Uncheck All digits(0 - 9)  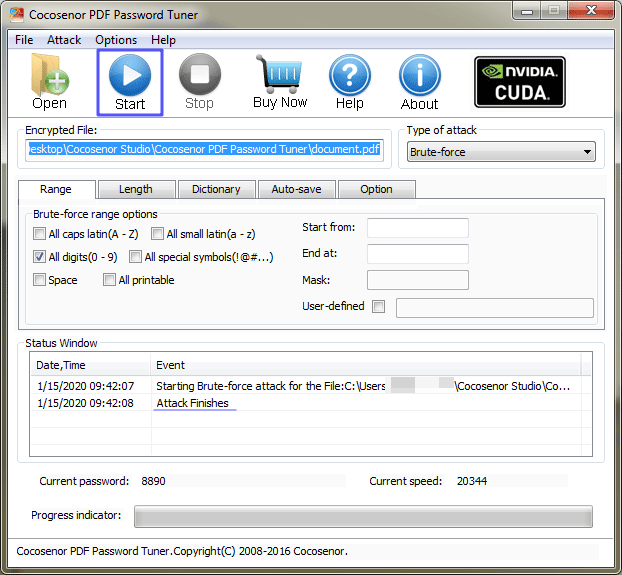(39, 257)
